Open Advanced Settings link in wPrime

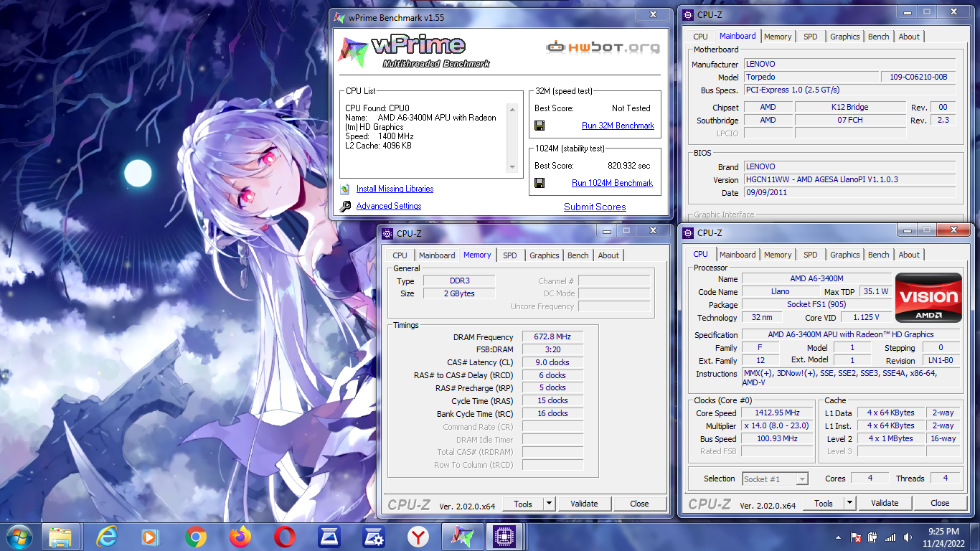tap(389, 206)
